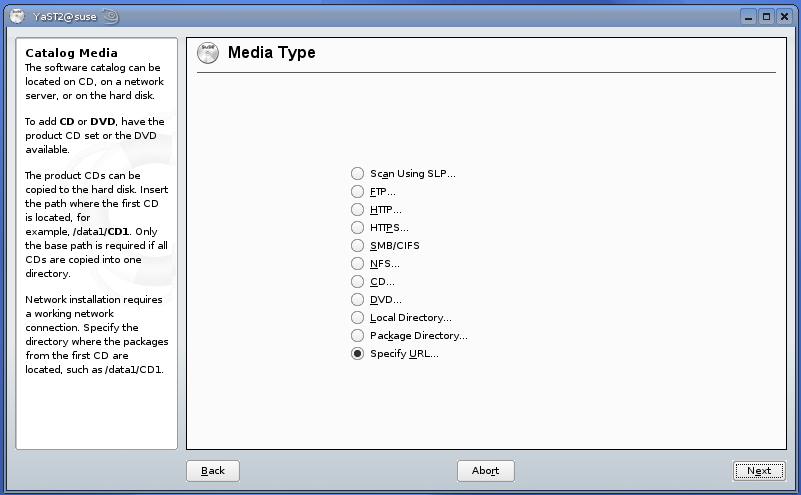Click the help text 'To add CD or DVD'
801x495 pixels.
pos(95,135)
